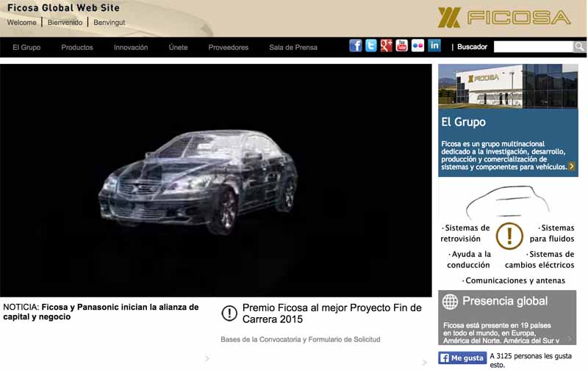Click the arrow in Presencia global box
Viewport: 588px width, 370px height.
pos(570,338)
